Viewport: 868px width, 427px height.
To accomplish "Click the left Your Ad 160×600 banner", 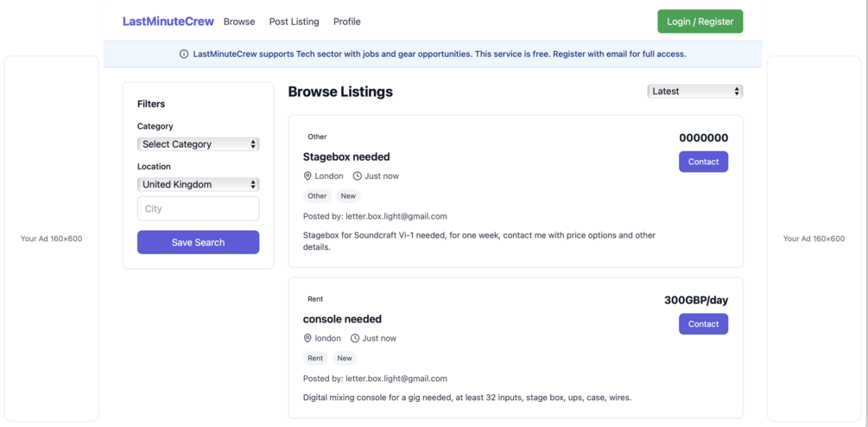I will 52,239.
